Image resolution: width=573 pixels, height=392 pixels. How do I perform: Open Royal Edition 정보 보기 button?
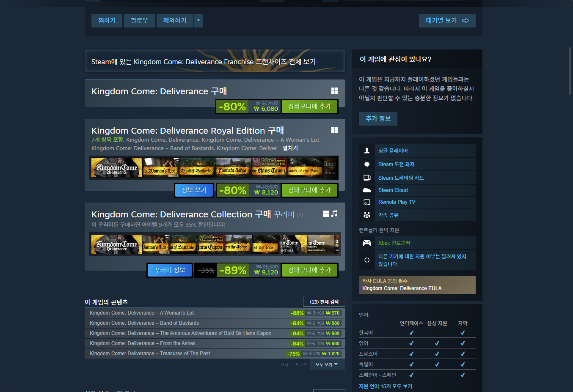pos(194,190)
